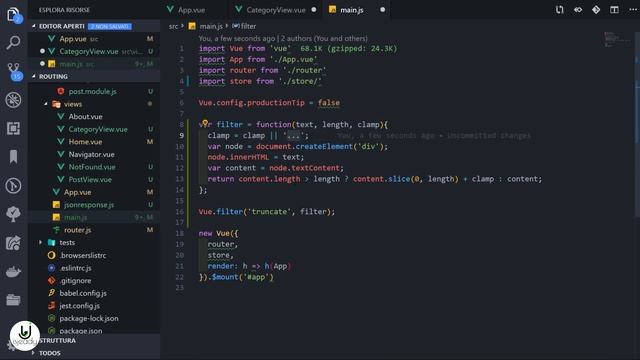640x360 pixels.
Task: Click the '2 NON SALVATI' badge
Action: click(110, 27)
